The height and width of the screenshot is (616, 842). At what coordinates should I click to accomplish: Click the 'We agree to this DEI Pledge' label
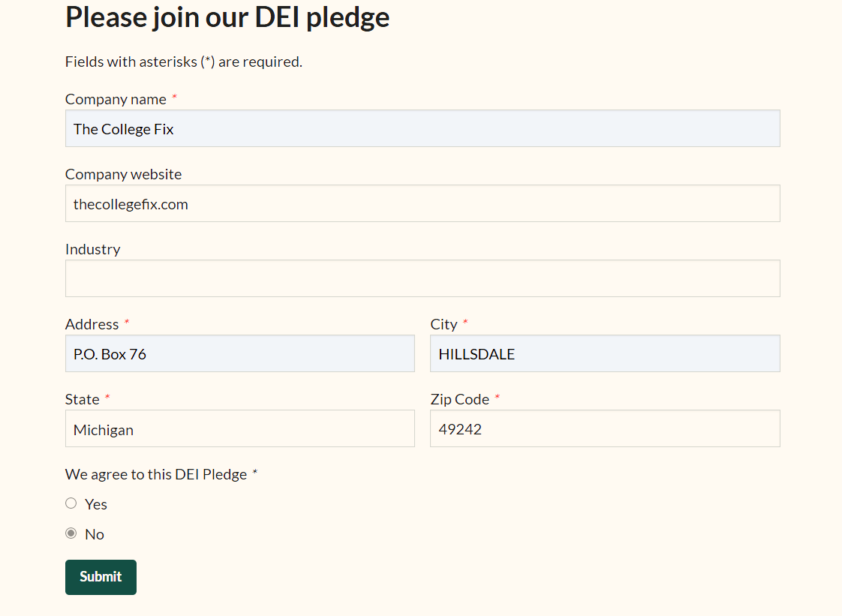tap(156, 475)
